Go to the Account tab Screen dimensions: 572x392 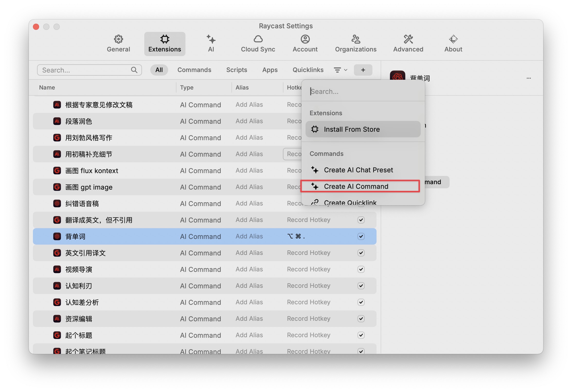coord(305,44)
